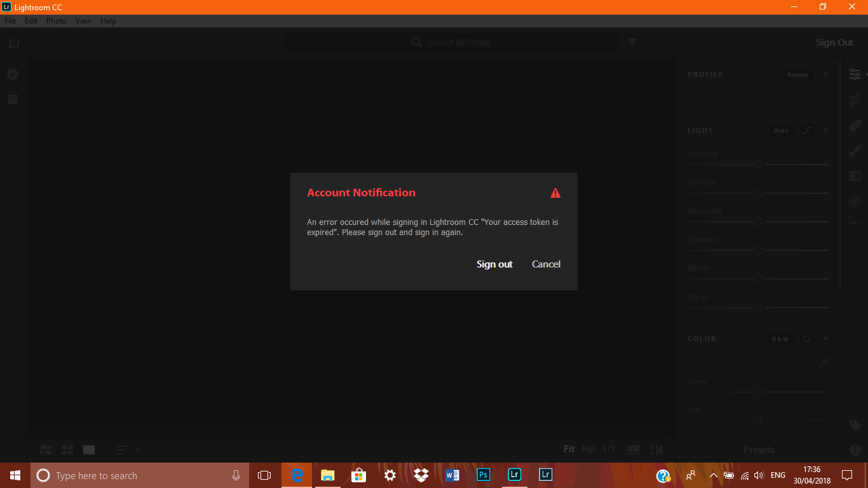Click the Blacks slider handle
The image size is (868, 488).
(757, 308)
